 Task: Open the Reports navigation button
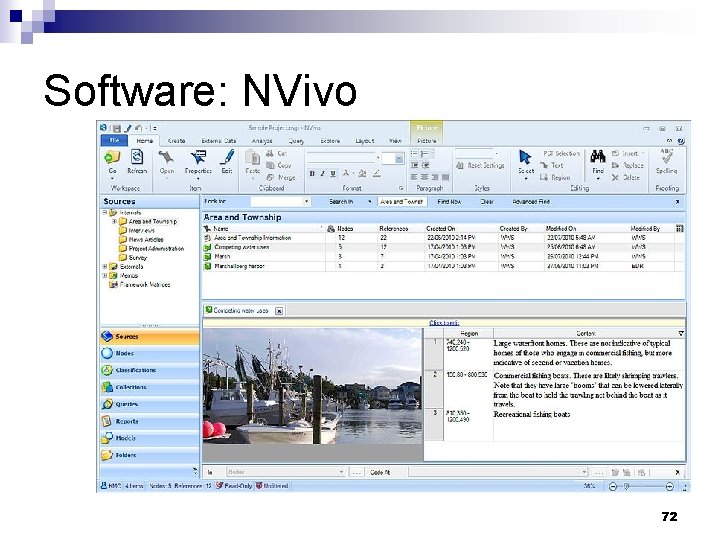(x=150, y=421)
